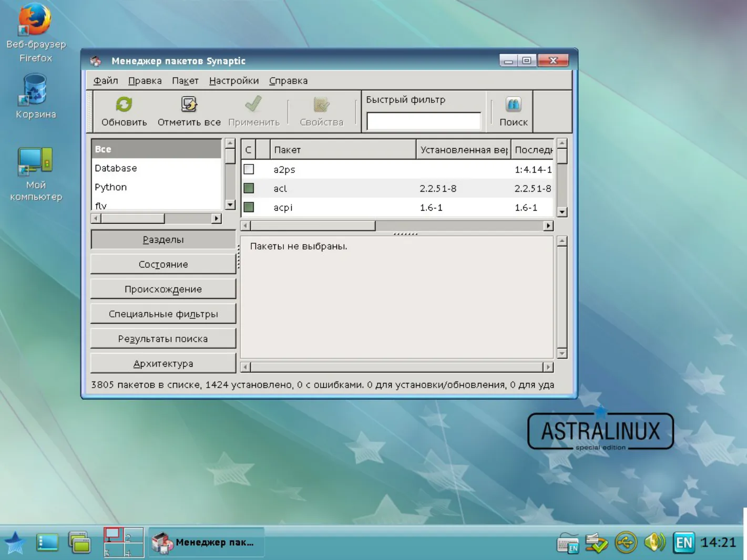Click the update-check tray icon
This screenshot has width=747, height=560.
pos(597,543)
